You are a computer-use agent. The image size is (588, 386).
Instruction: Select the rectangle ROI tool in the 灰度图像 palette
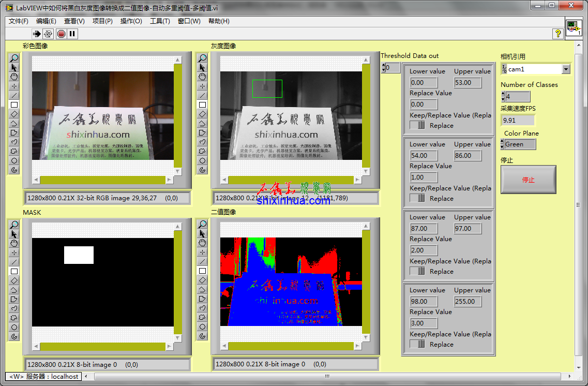pyautogui.click(x=202, y=105)
